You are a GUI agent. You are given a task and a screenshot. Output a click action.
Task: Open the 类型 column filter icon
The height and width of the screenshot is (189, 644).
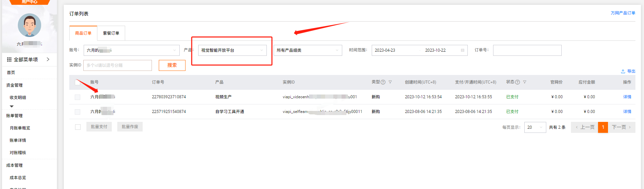point(390,82)
